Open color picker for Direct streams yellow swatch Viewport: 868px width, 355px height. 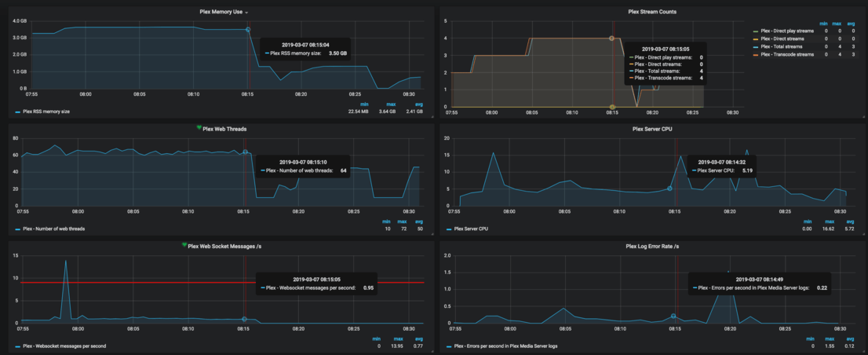[756, 38]
